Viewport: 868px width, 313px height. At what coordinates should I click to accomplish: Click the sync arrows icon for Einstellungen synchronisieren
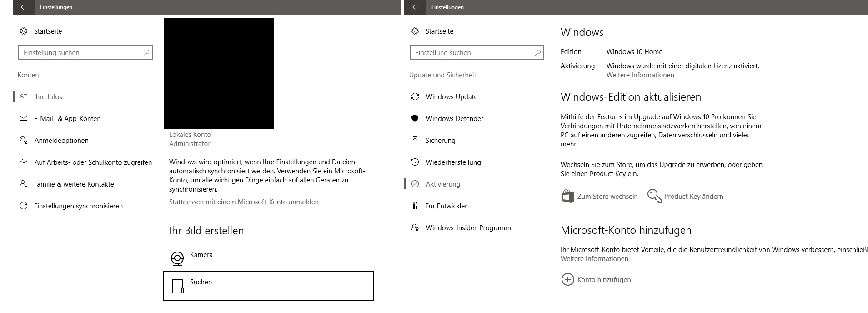(24, 206)
